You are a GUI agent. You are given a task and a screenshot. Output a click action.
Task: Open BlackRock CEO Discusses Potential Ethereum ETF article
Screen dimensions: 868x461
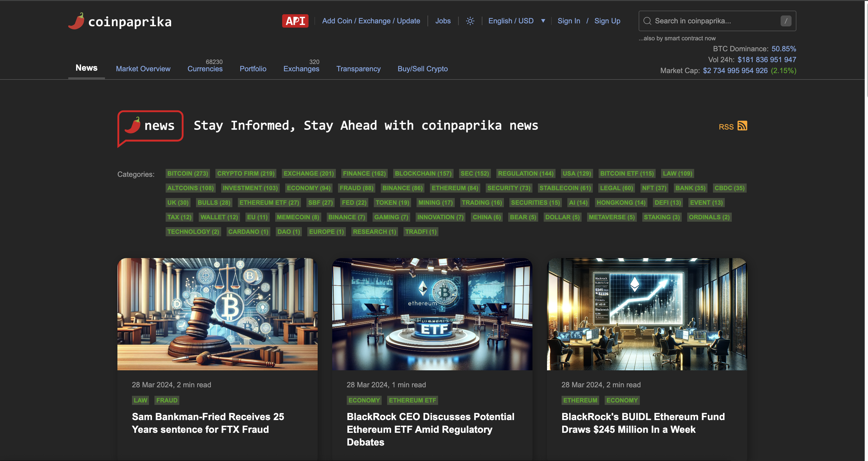coord(430,429)
